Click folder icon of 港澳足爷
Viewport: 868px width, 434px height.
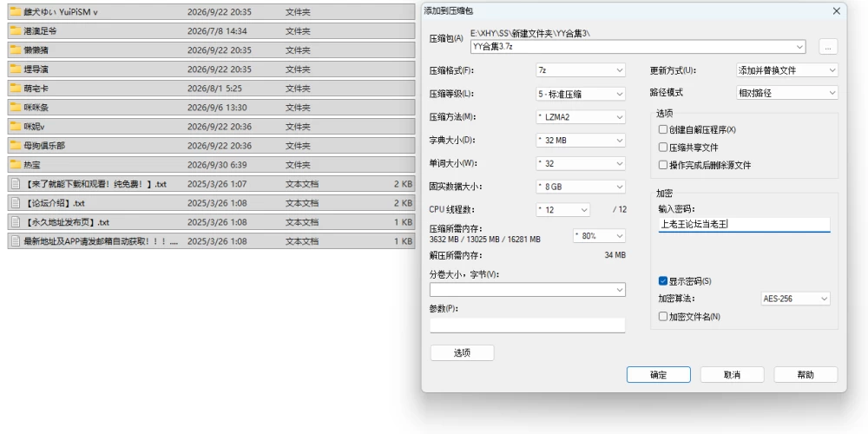(x=16, y=31)
